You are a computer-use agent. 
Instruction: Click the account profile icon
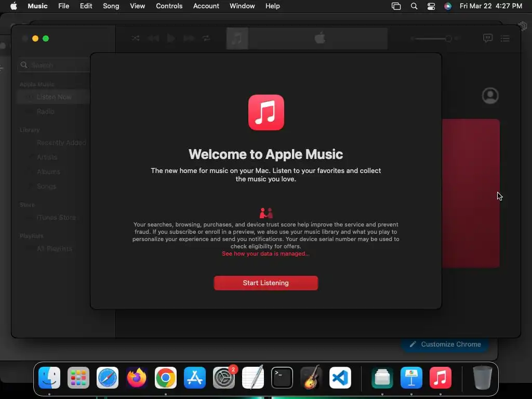pos(490,96)
